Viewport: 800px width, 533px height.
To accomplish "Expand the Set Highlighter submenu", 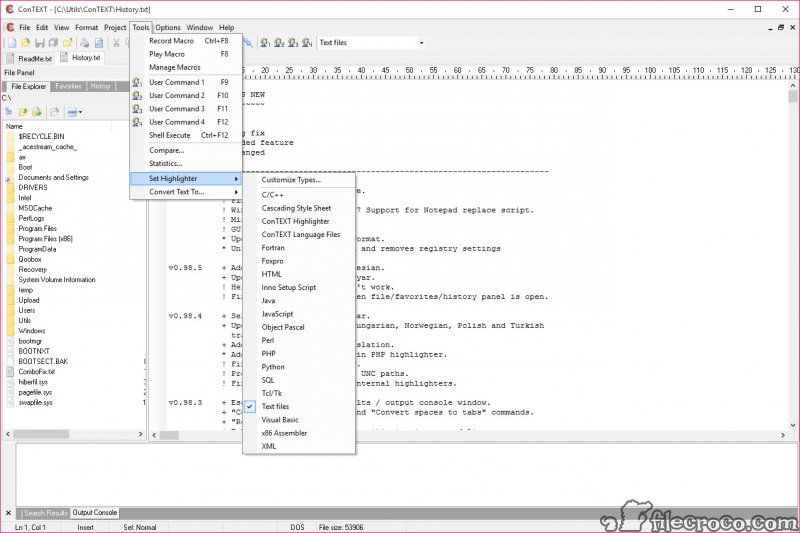I will pos(186,179).
